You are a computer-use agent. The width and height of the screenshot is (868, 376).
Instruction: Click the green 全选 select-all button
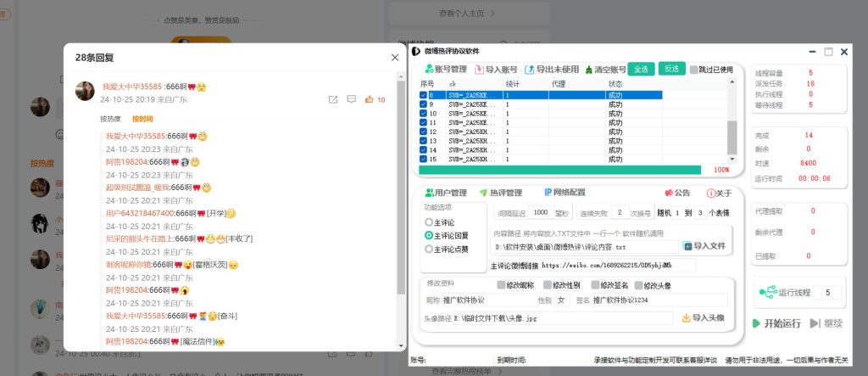pyautogui.click(x=641, y=69)
